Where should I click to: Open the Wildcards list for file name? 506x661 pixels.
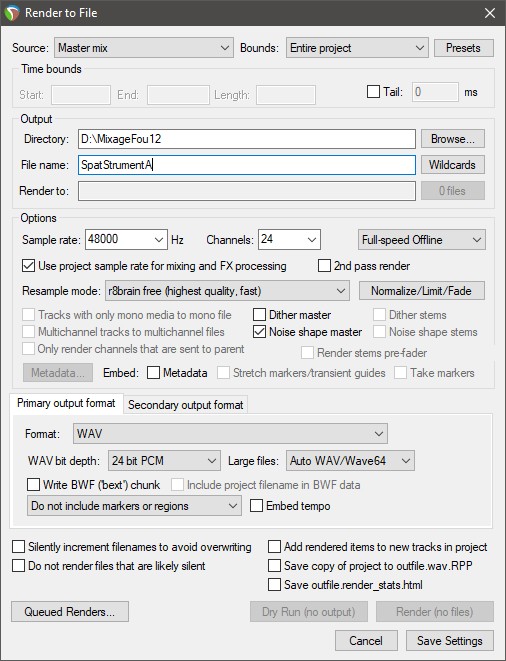point(452,165)
